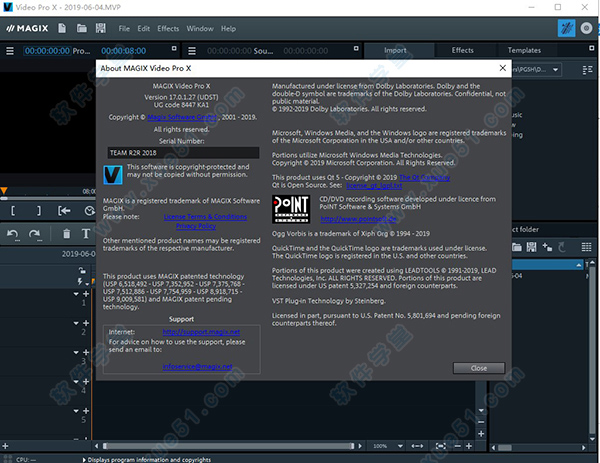Click zoom-to-fit arrows in timeline footer
Screen dimensions: 600x463
coord(417,446)
